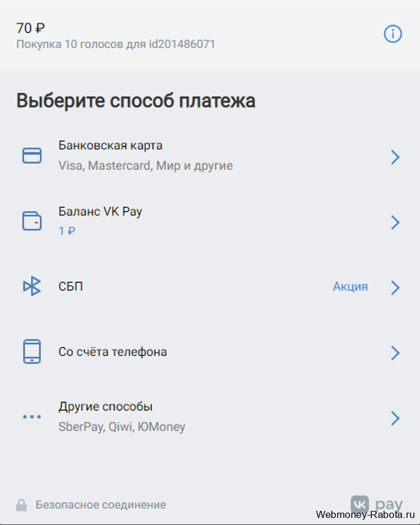This screenshot has height=525, width=420.
Task: Click the 70 ₽ amount
Action: (x=31, y=28)
